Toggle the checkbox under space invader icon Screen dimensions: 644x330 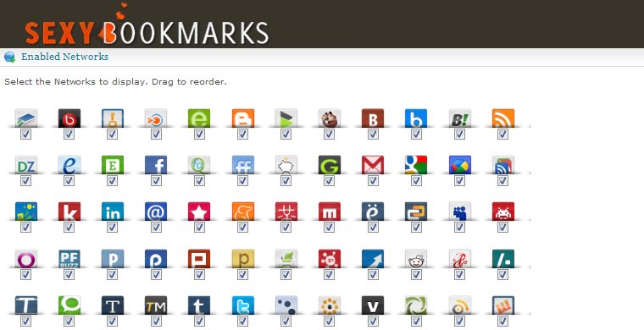[503, 228]
